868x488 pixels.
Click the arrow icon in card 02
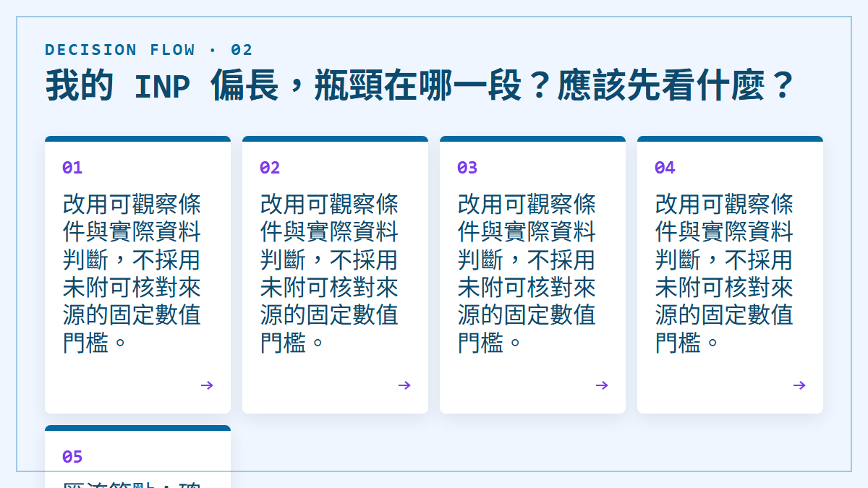(404, 385)
